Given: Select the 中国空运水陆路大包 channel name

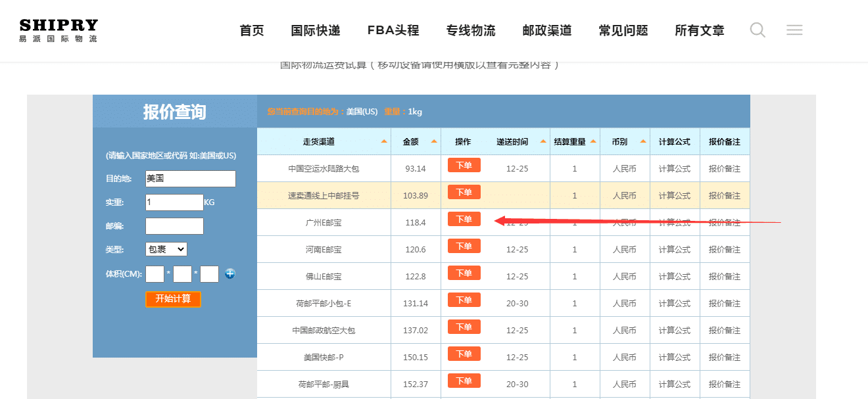Looking at the screenshot, I should coord(324,169).
